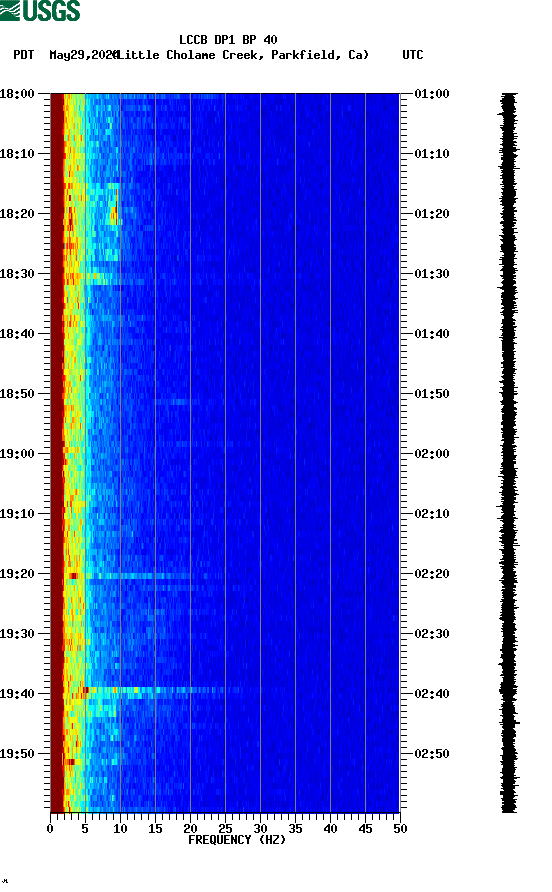Click the "35" frequency axis label

tap(295, 829)
